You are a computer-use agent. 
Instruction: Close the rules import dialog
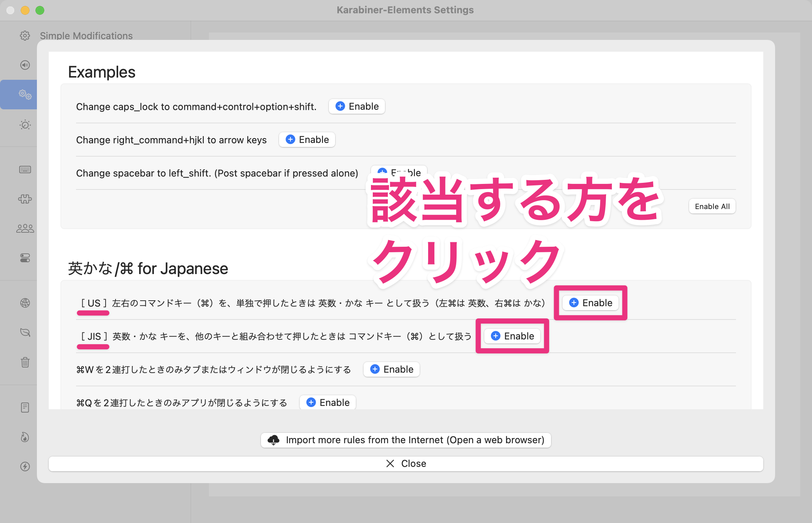406,464
